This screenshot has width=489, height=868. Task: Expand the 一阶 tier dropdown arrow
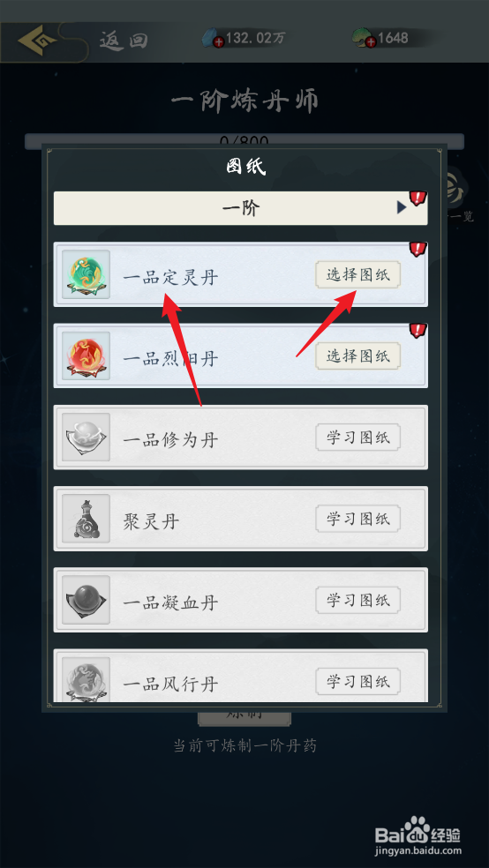click(402, 208)
